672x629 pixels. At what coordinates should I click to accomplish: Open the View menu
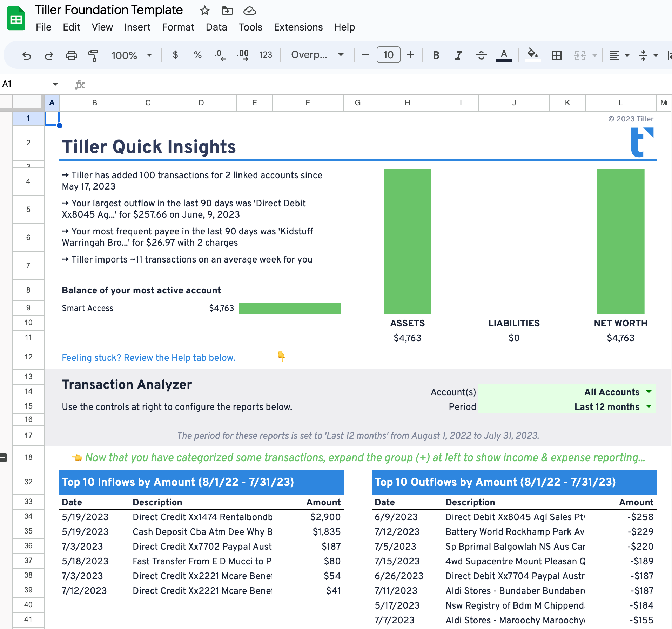click(102, 27)
